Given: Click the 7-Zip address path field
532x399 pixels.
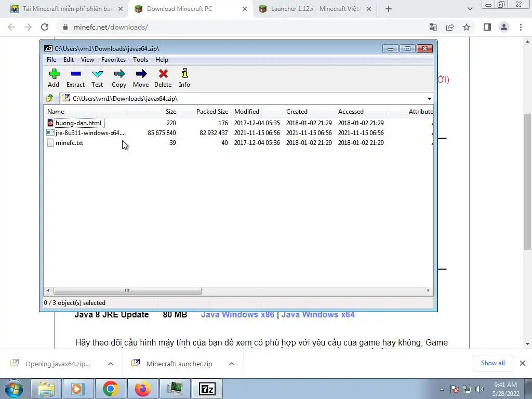Looking at the screenshot, I should pos(243,99).
